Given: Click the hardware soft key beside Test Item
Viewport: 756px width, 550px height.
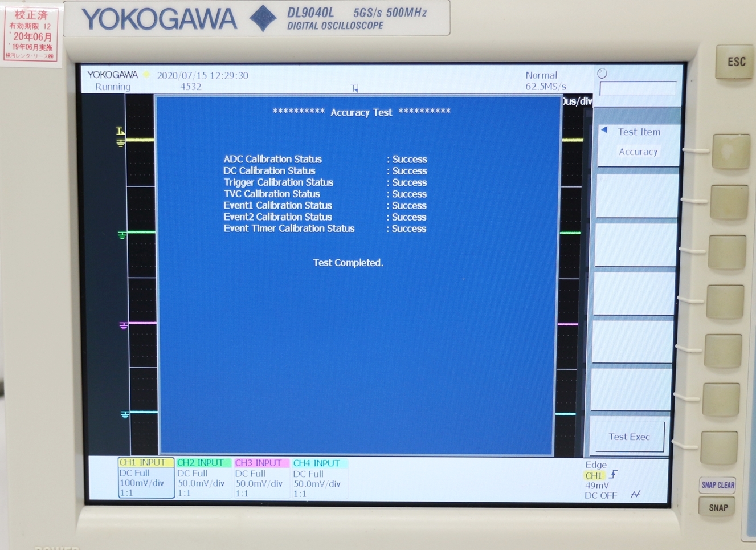Looking at the screenshot, I should 731,152.
